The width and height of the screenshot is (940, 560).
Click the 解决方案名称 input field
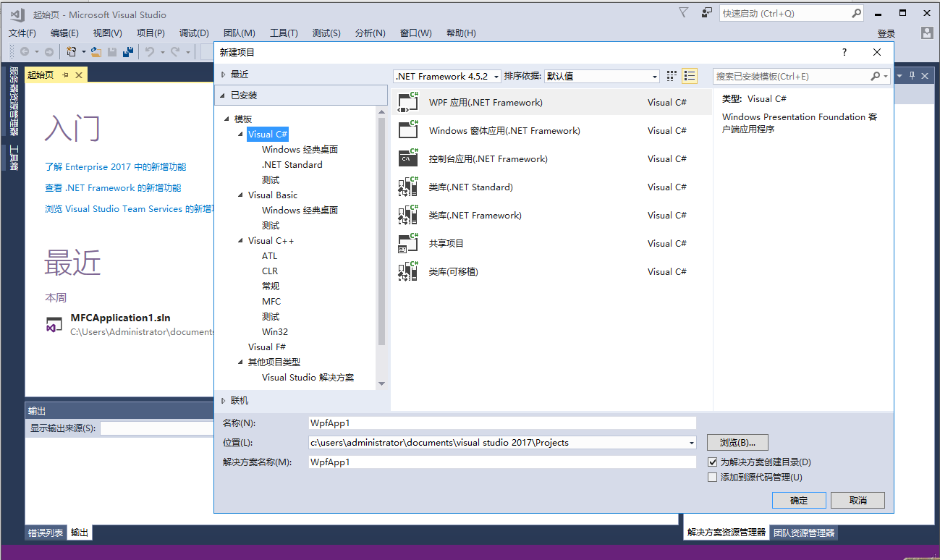(x=502, y=462)
